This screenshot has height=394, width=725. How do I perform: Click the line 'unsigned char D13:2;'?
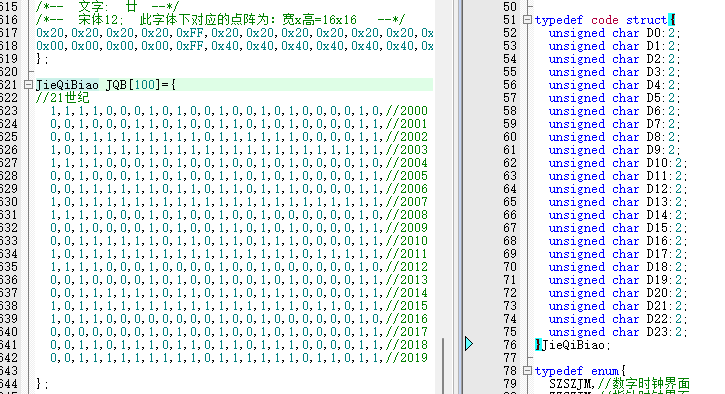coord(618,202)
